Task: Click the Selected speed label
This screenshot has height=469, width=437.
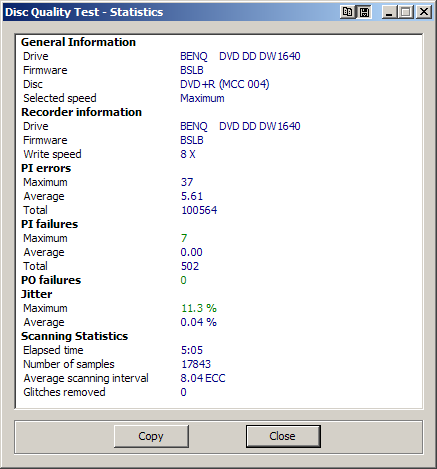Action: coord(60,98)
